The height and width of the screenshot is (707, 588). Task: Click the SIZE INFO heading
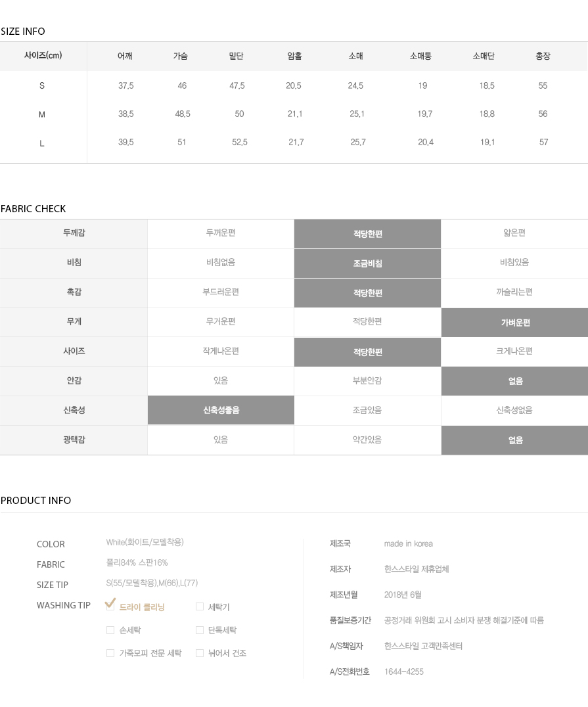[x=23, y=32]
